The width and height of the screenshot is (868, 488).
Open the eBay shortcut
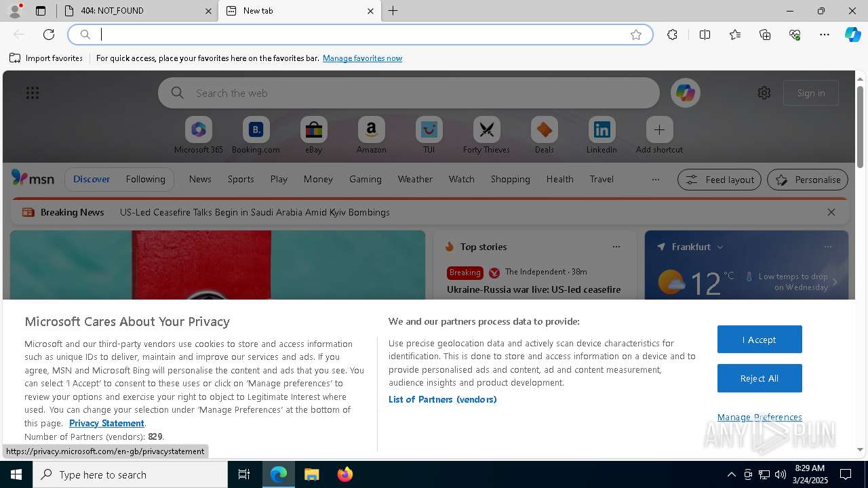click(x=313, y=136)
